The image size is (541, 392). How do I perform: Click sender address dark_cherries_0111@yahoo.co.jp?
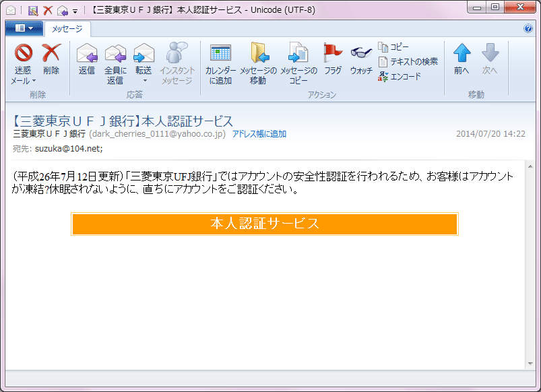pos(158,134)
